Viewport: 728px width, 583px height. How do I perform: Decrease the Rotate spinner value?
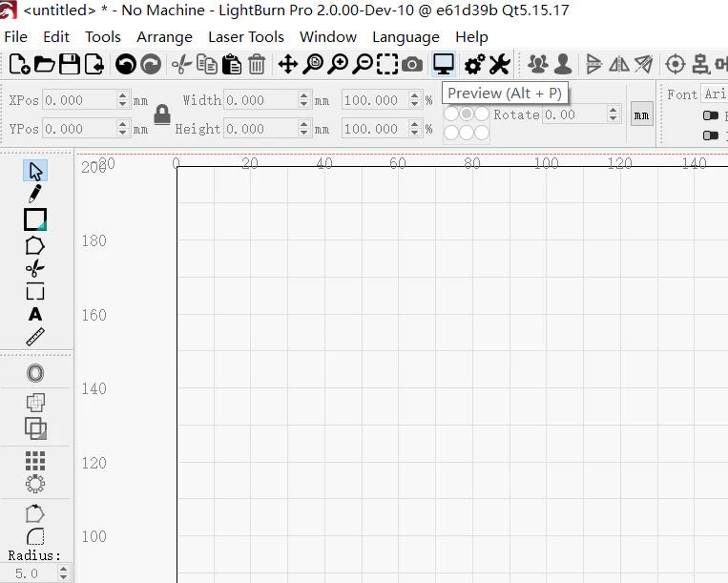[614, 119]
